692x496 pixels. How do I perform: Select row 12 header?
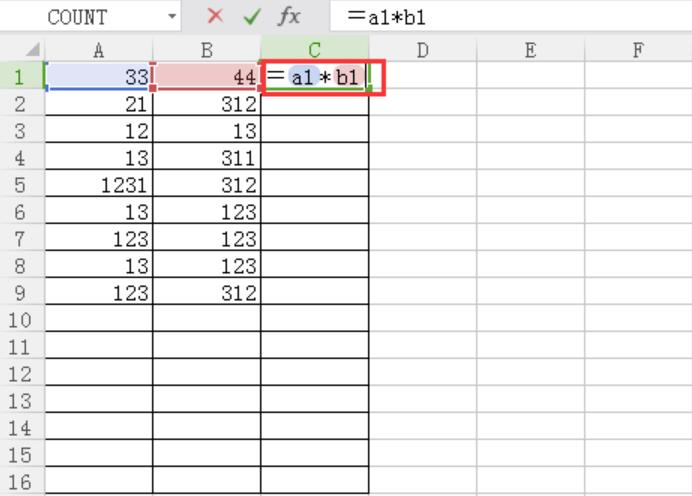(x=22, y=372)
